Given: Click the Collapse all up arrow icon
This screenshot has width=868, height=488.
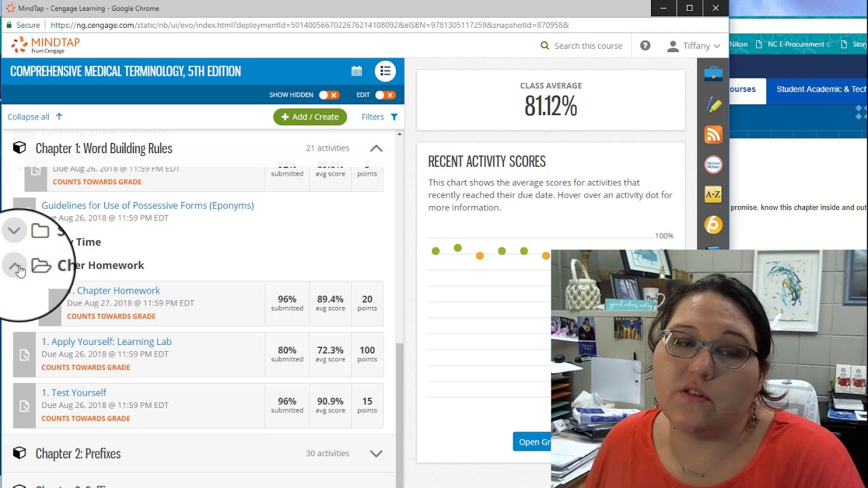Looking at the screenshot, I should [59, 117].
